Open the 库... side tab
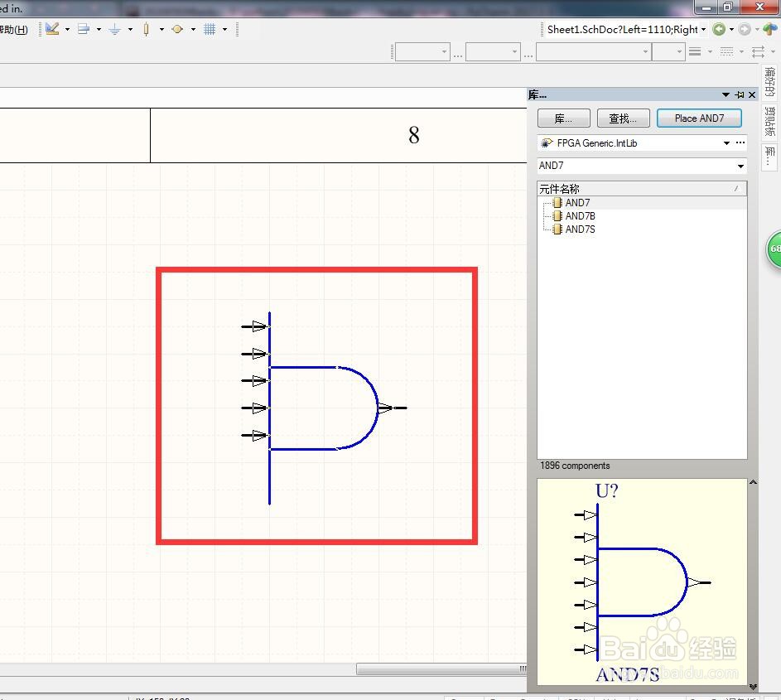The width and height of the screenshot is (781, 700). 770,157
